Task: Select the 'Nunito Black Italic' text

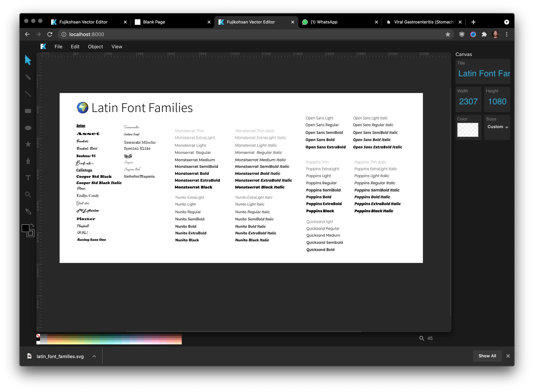Action: pos(252,240)
